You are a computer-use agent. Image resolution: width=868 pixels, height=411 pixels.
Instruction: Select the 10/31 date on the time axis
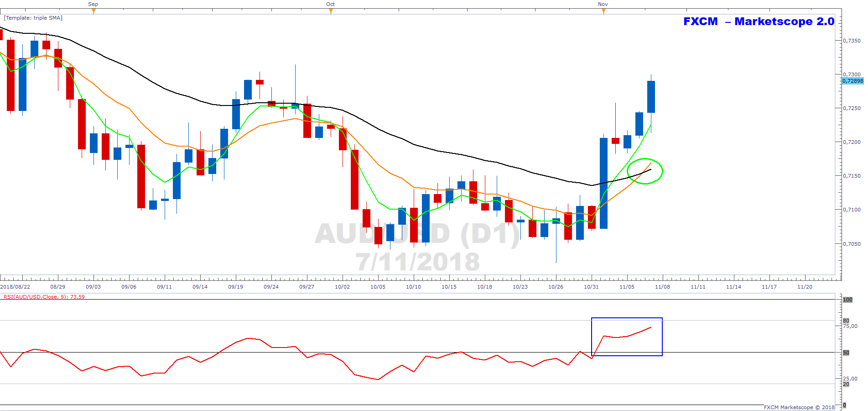click(x=592, y=287)
